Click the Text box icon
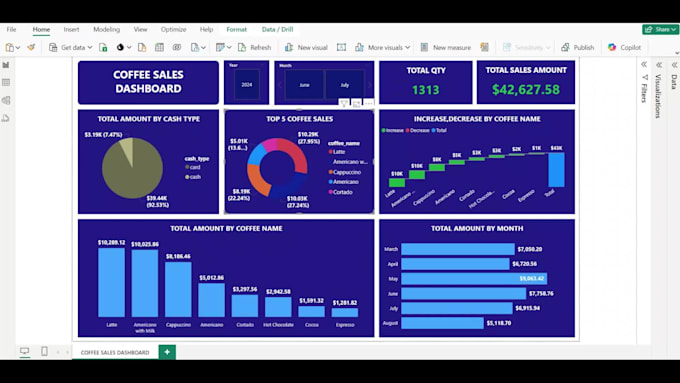This screenshot has width=680, height=383. click(341, 47)
